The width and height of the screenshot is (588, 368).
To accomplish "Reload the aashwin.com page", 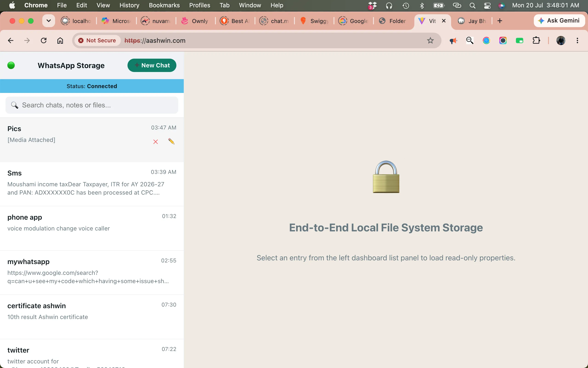I will point(44,40).
